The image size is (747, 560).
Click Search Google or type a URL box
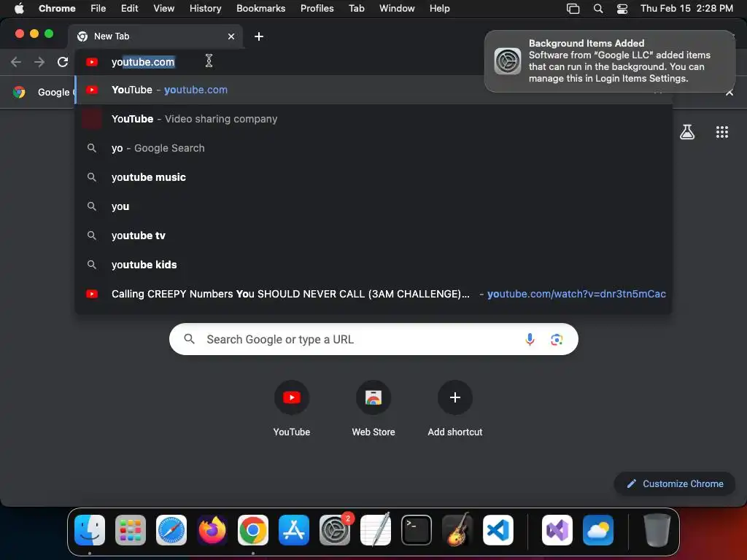373,340
